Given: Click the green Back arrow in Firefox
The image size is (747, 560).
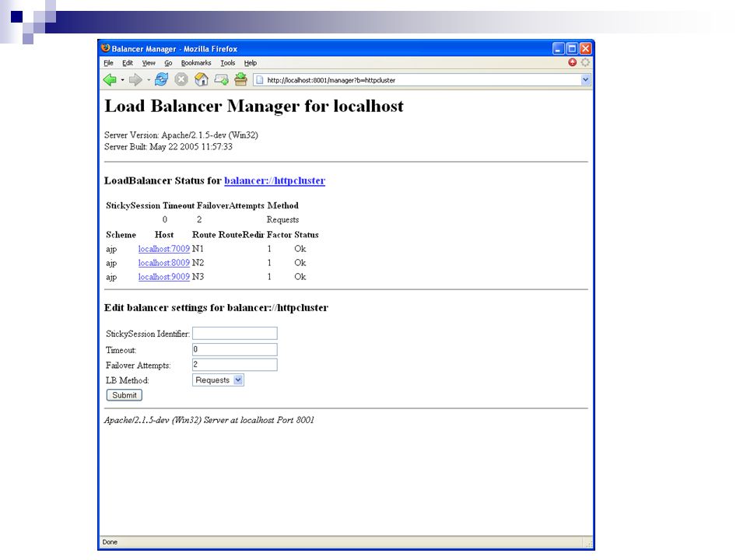Looking at the screenshot, I should tap(110, 80).
